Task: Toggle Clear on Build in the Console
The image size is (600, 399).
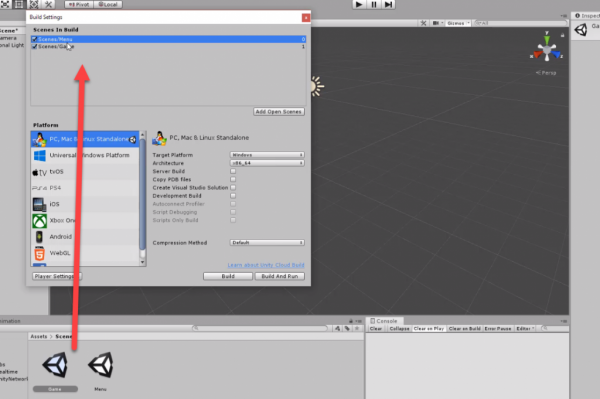Action: (465, 329)
